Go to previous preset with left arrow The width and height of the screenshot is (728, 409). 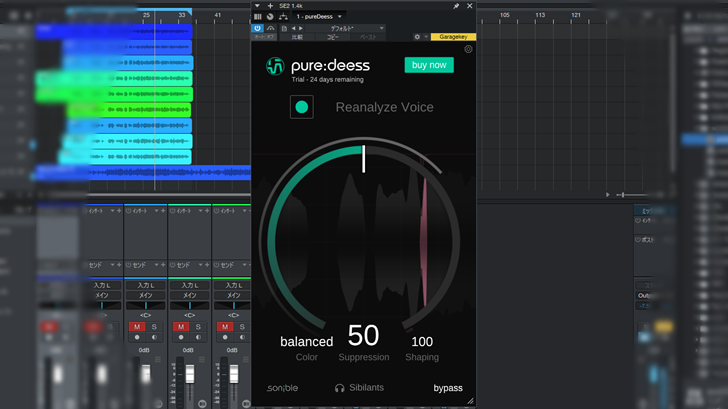[x=293, y=28]
